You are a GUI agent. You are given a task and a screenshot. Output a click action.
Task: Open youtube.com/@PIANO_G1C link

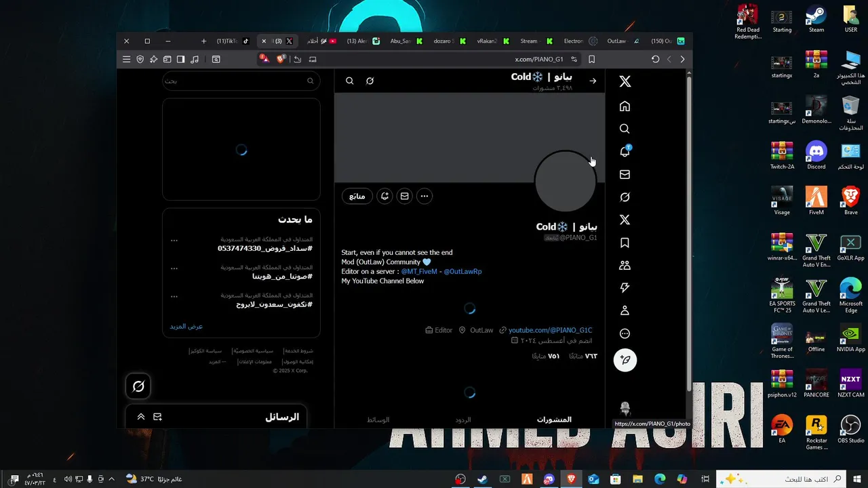[x=550, y=330]
